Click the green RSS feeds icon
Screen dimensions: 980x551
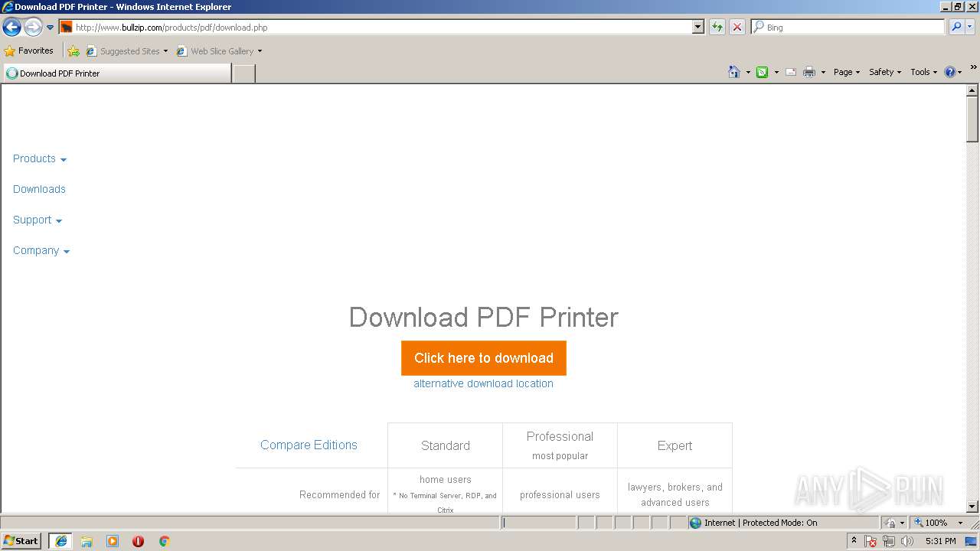click(762, 72)
